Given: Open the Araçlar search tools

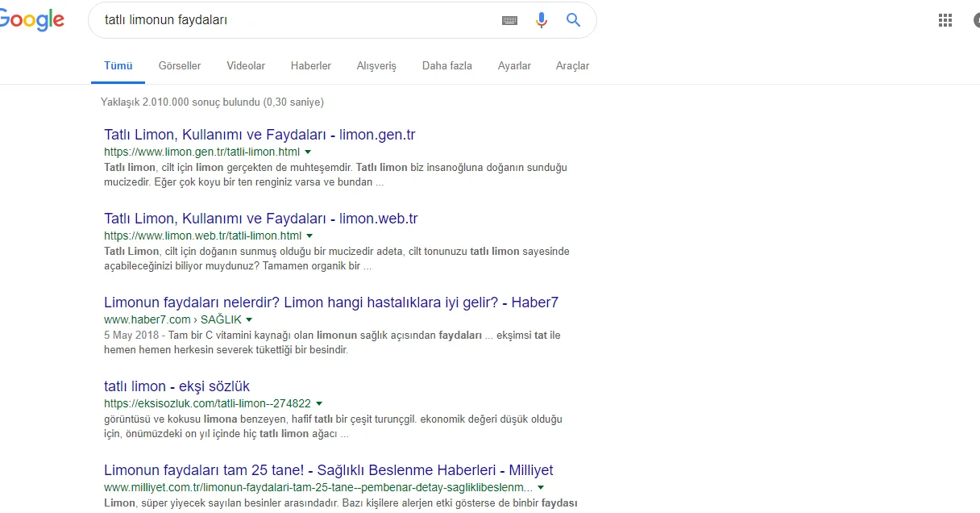Looking at the screenshot, I should (572, 66).
